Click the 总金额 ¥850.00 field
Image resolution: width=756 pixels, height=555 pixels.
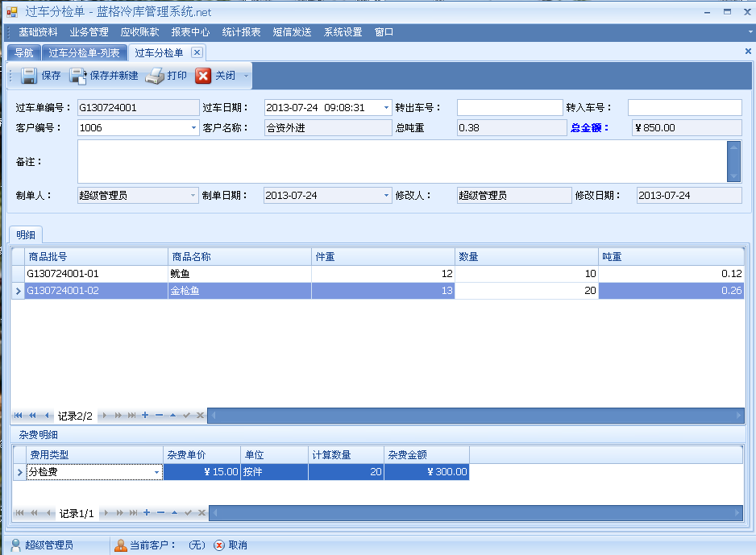coord(687,127)
